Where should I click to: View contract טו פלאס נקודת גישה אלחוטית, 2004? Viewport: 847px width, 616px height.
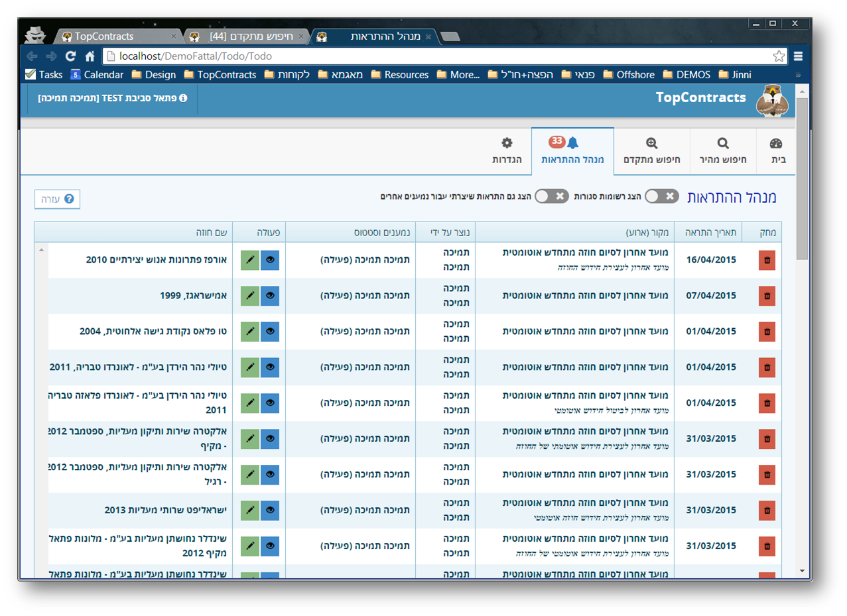(x=270, y=332)
